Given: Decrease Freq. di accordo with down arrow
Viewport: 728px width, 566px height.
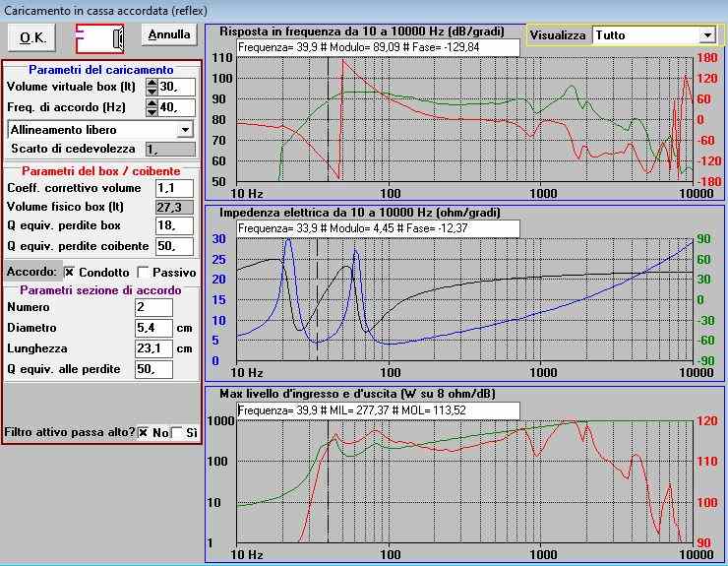Looking at the screenshot, I should pyautogui.click(x=152, y=112).
